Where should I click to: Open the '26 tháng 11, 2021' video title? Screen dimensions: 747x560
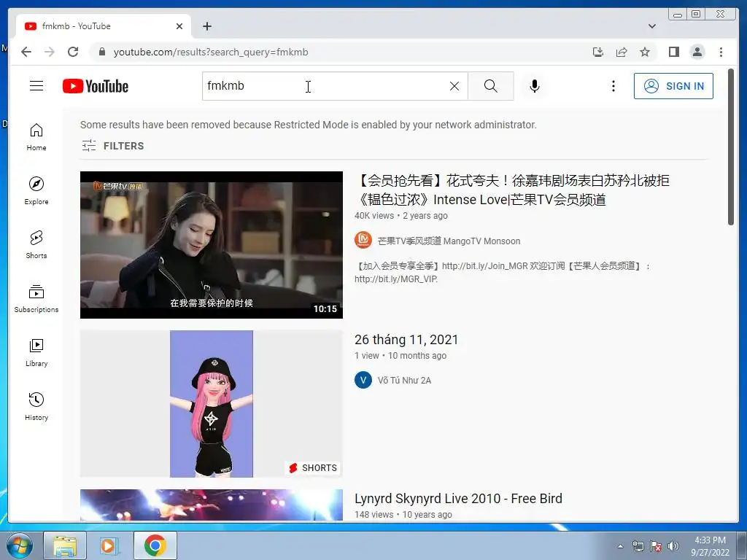coord(406,340)
